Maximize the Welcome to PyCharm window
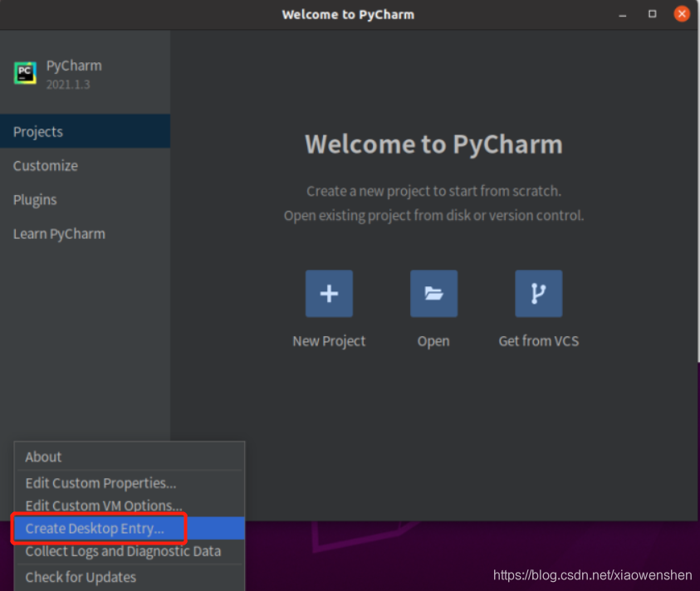 pos(652,14)
